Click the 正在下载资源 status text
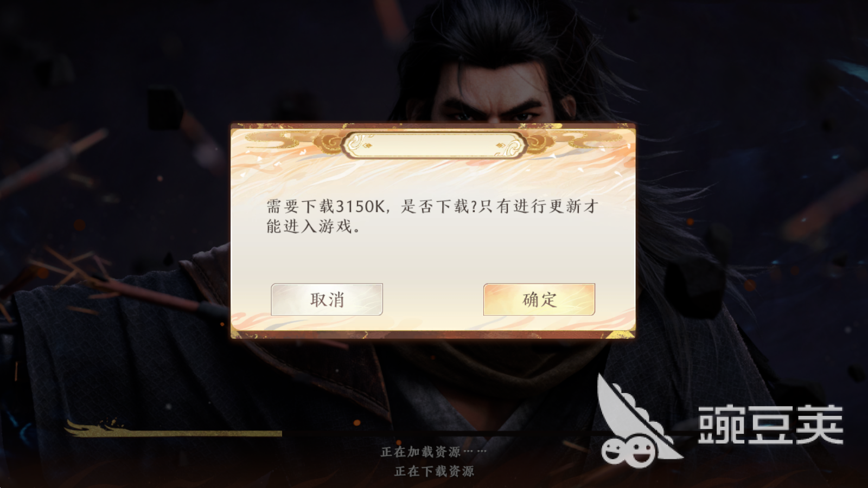The height and width of the screenshot is (488, 868). pos(434,471)
